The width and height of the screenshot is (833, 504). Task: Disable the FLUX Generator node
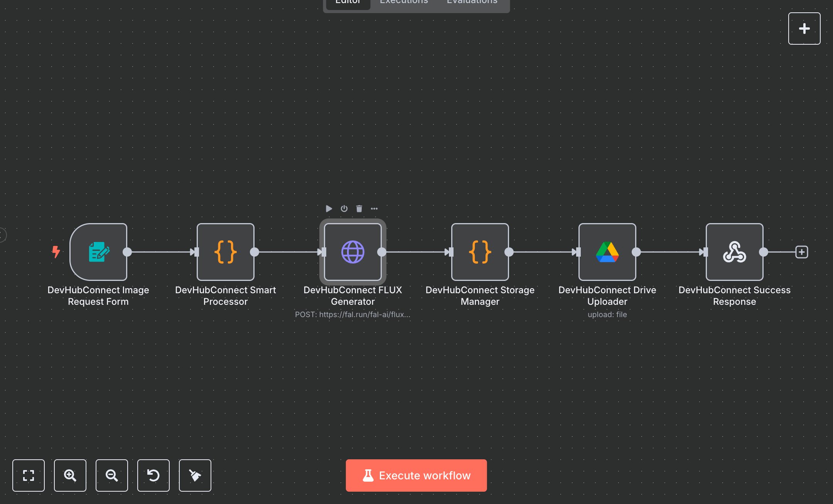tap(344, 208)
